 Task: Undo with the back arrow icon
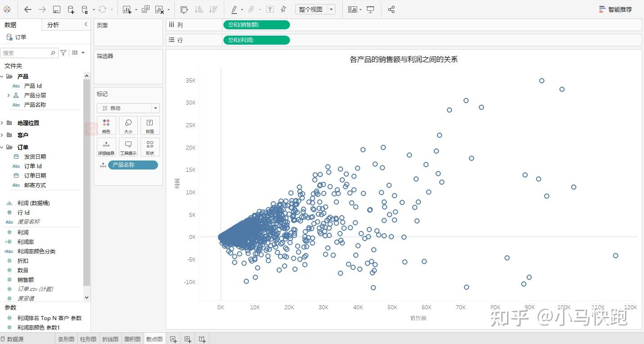click(x=28, y=9)
